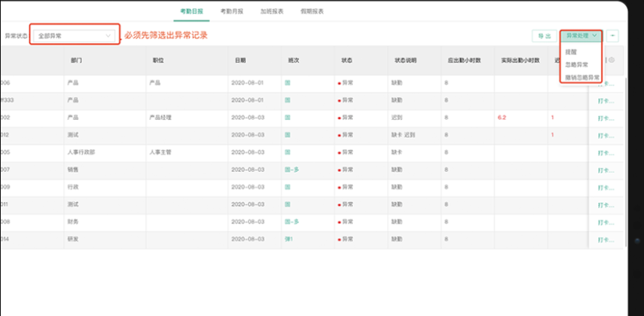Click the 弹1 shift link in 研发 row
This screenshot has height=316, width=644.
click(x=288, y=238)
